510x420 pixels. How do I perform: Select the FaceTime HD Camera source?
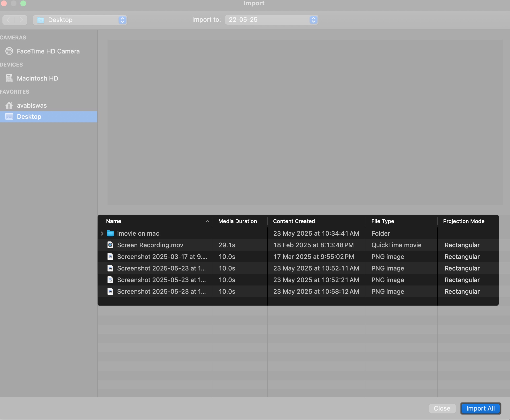[x=47, y=51]
